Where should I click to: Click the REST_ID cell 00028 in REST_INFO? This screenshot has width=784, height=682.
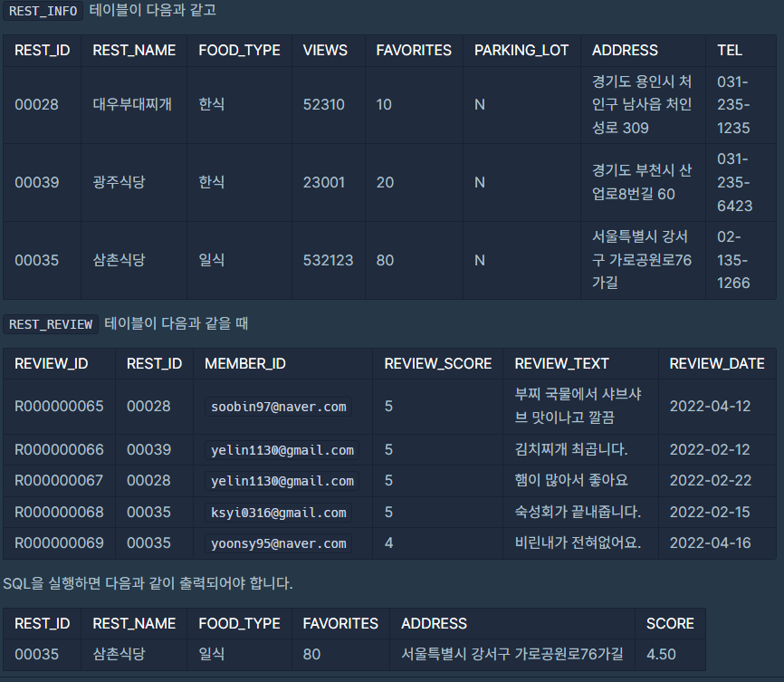point(36,104)
